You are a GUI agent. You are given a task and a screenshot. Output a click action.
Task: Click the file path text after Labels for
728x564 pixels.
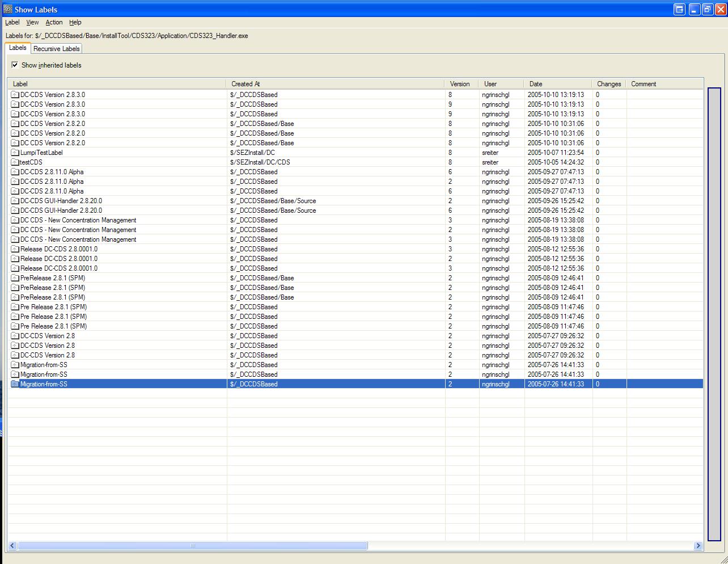click(141, 36)
